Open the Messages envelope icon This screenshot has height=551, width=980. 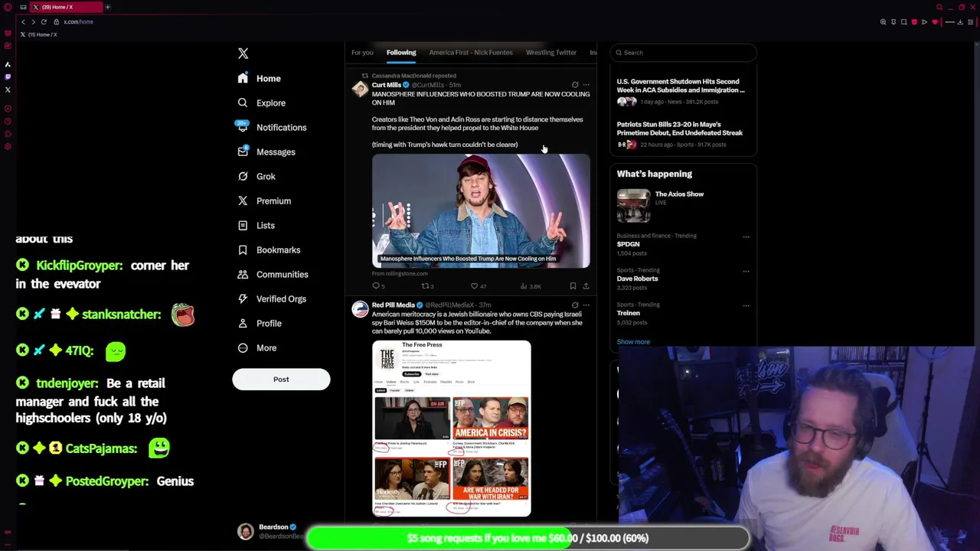[243, 152]
